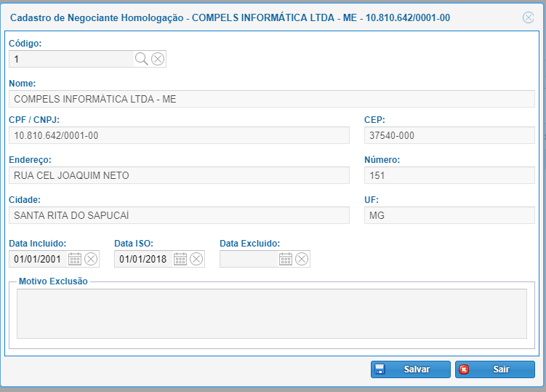Viewport: 546px width, 392px height.
Task: Click the CEP field showing 37540-000
Action: pos(449,135)
